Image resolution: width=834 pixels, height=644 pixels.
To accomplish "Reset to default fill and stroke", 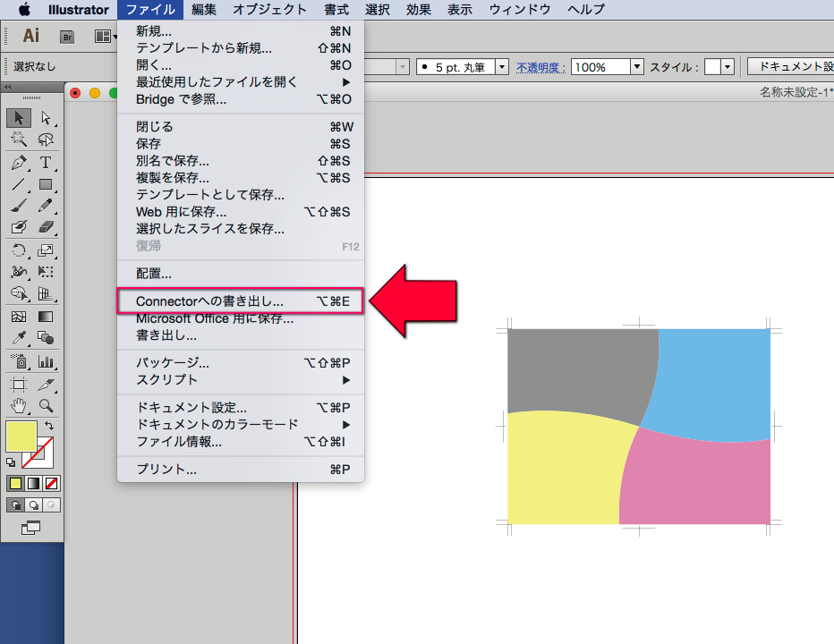I will click(11, 462).
